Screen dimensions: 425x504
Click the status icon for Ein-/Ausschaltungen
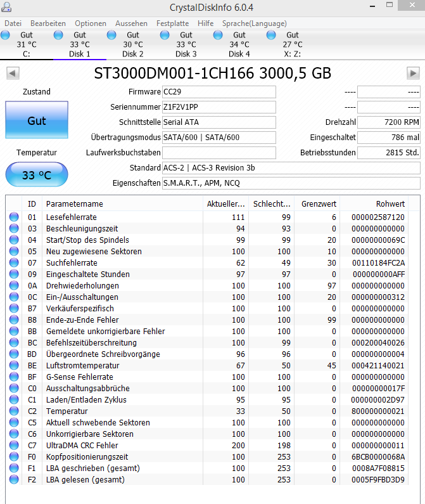pos(14,297)
